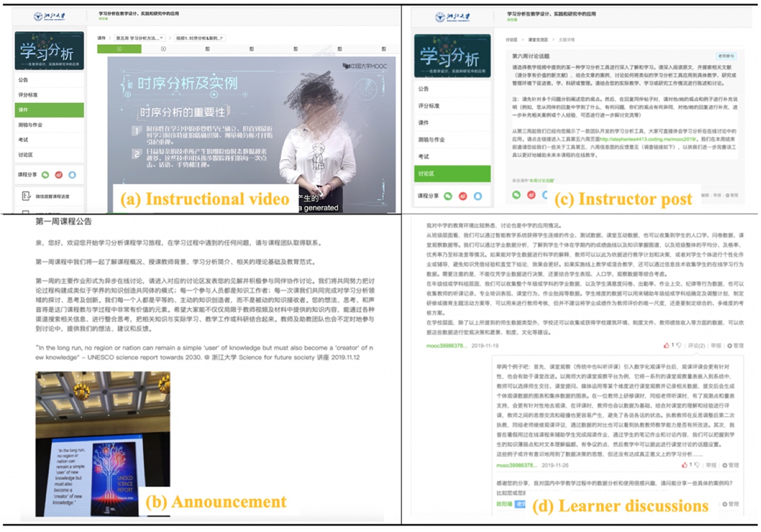Open 评分标准 in the video page sidebar
Image resolution: width=761 pixels, height=532 pixels.
(x=49, y=95)
